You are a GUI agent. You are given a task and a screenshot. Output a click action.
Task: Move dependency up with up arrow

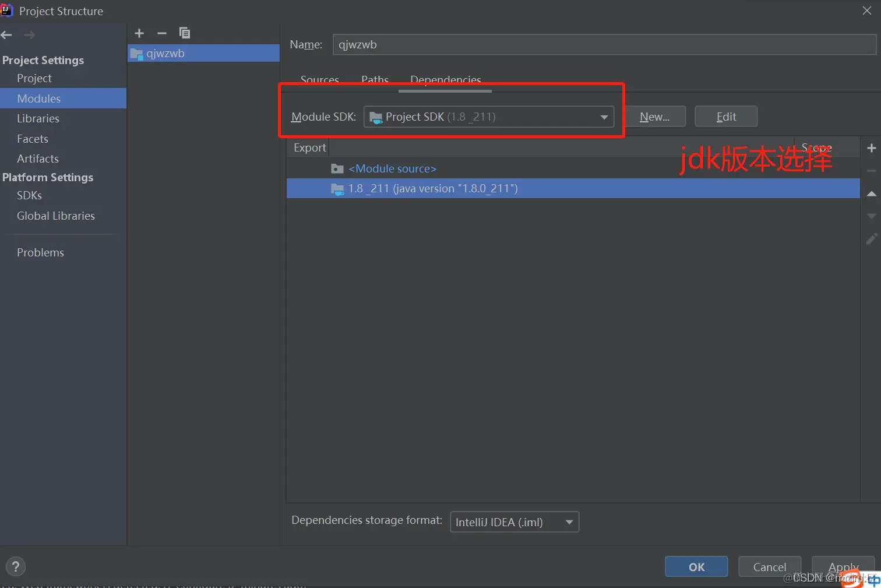[872, 193]
